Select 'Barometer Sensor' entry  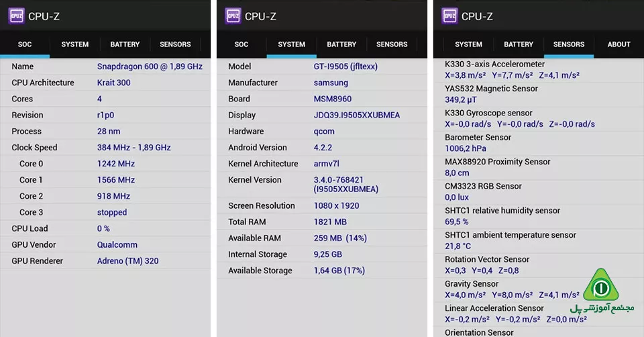(478, 138)
